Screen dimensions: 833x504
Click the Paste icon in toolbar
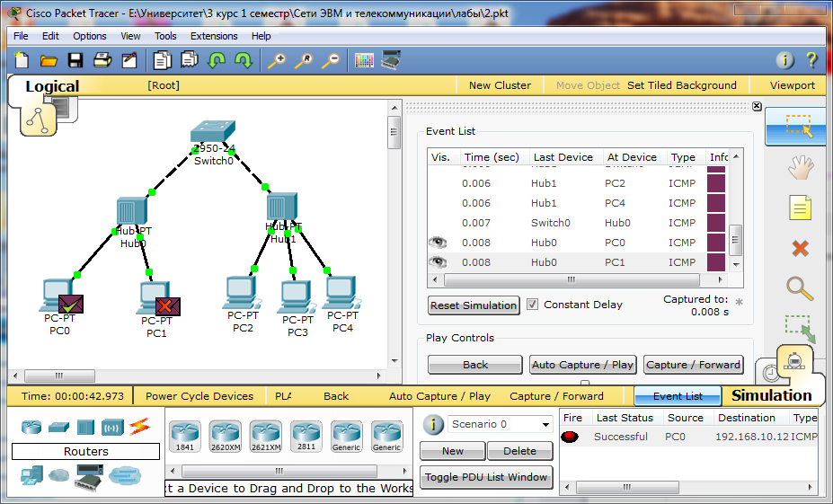click(x=189, y=59)
